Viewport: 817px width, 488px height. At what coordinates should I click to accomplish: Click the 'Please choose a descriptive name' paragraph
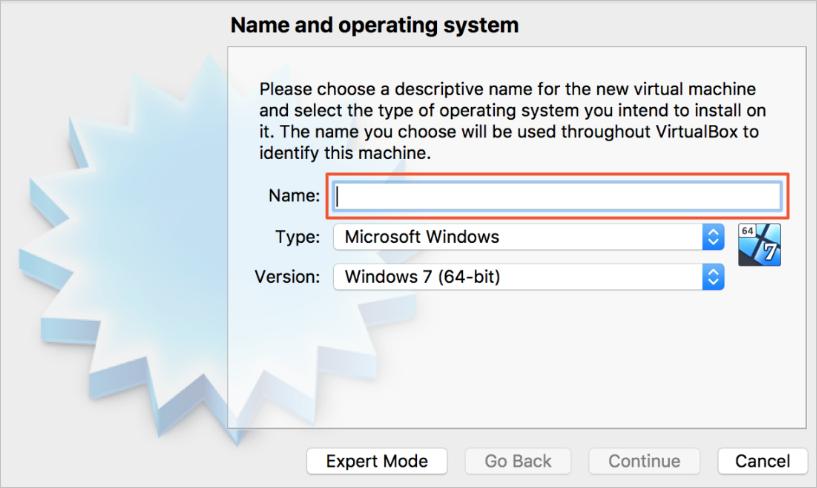click(513, 121)
